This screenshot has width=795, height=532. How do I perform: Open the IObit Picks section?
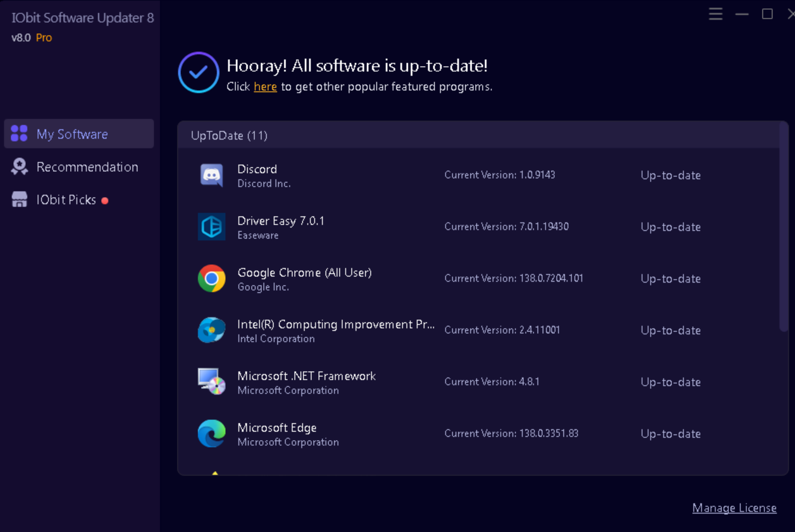[x=79, y=199]
